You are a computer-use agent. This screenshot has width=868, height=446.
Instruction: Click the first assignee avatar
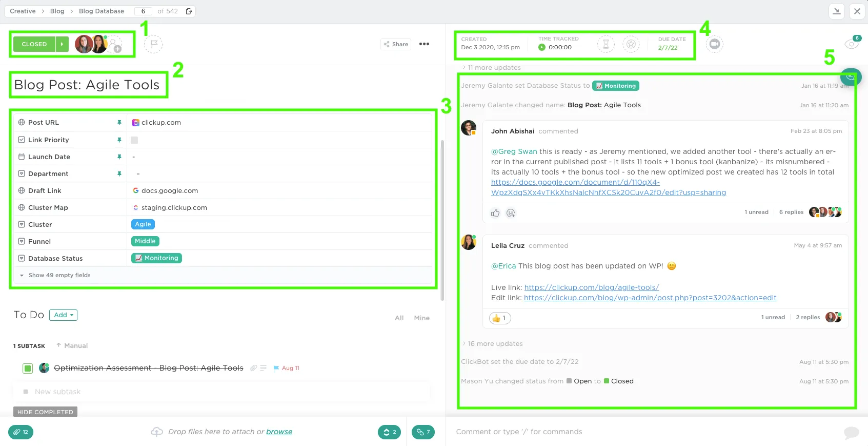84,44
